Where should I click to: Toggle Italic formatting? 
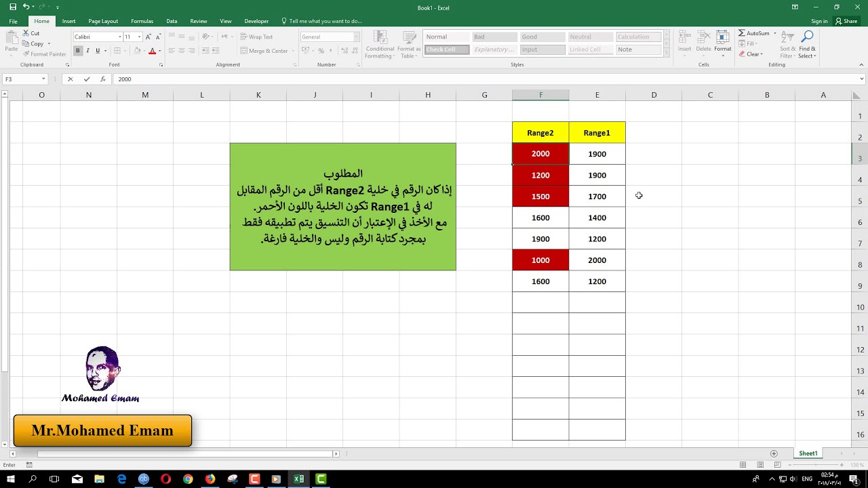tap(87, 51)
